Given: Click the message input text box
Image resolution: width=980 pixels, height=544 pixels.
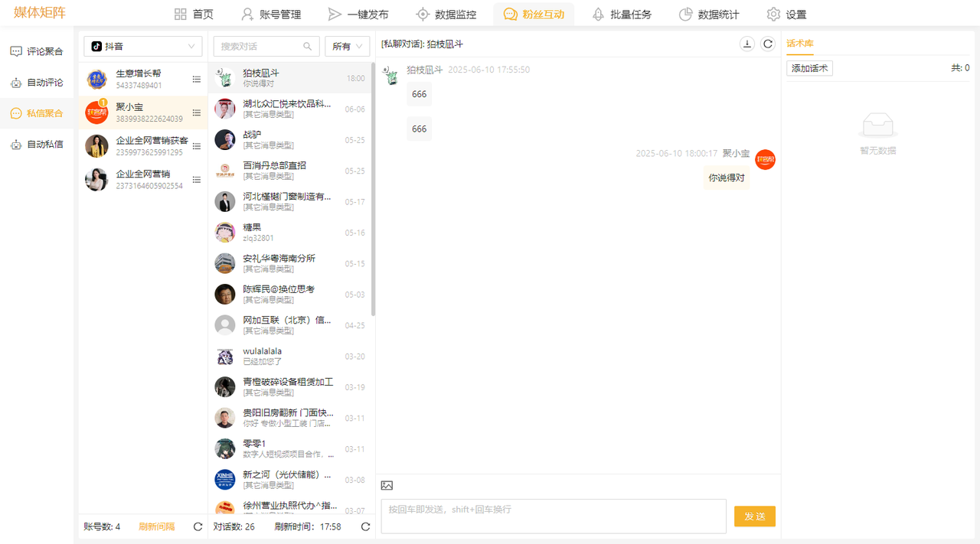Looking at the screenshot, I should [554, 516].
